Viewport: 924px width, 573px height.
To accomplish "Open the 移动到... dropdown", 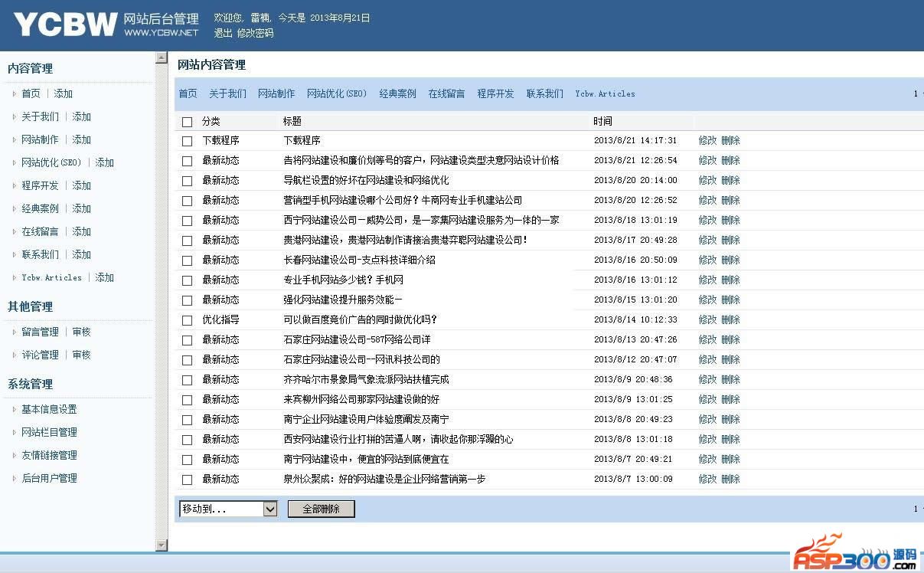I will click(x=228, y=509).
